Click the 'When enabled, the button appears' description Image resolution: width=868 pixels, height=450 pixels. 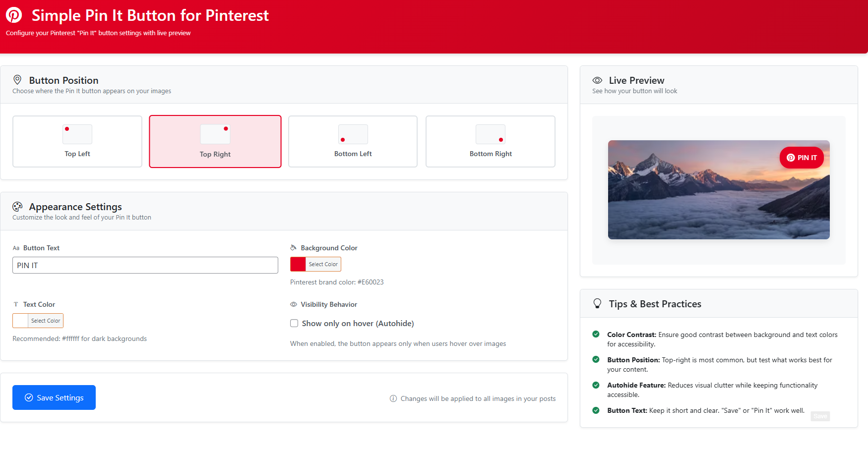click(x=398, y=343)
